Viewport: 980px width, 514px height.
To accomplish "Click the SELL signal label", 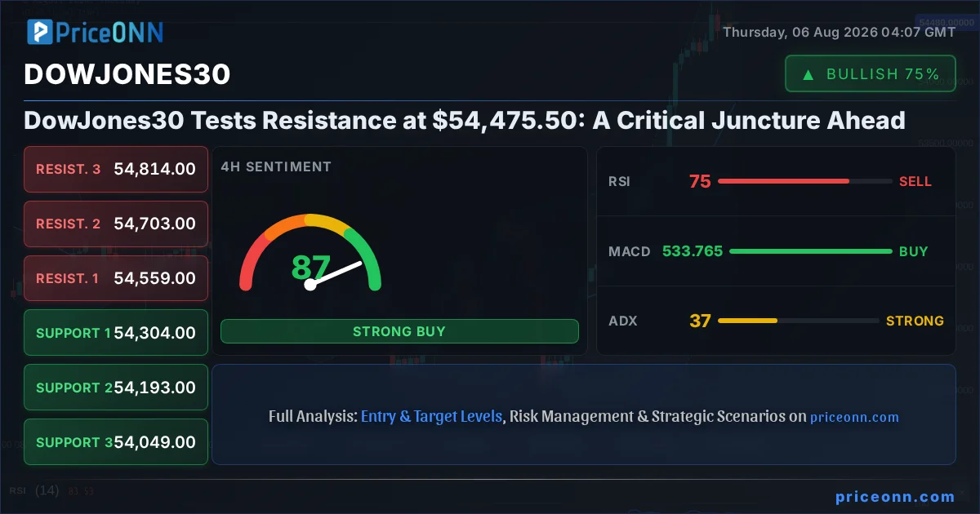I will 915,181.
